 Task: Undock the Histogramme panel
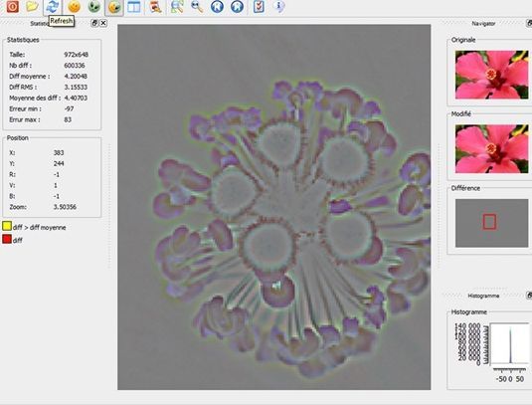click(529, 296)
